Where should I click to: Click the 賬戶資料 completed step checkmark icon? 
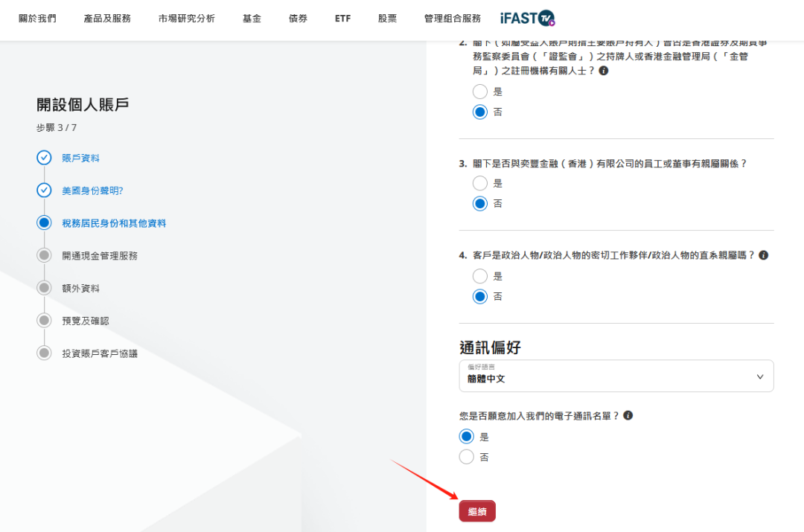44,158
